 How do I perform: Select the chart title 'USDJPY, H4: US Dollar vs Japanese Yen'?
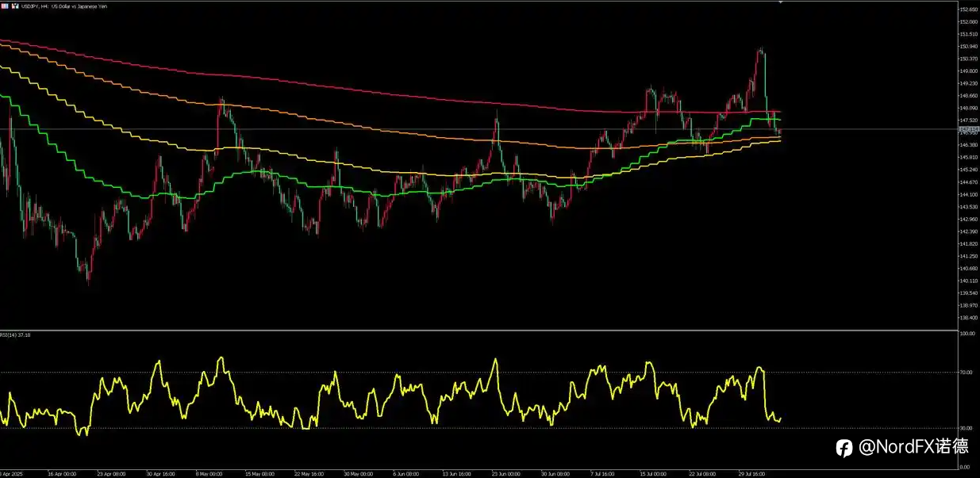[63, 6]
